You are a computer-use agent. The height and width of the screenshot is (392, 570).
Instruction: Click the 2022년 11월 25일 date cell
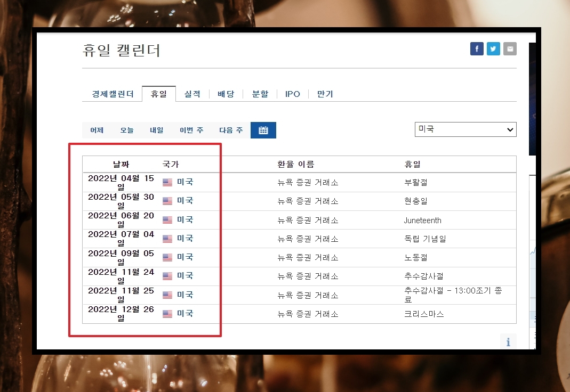[x=121, y=295]
